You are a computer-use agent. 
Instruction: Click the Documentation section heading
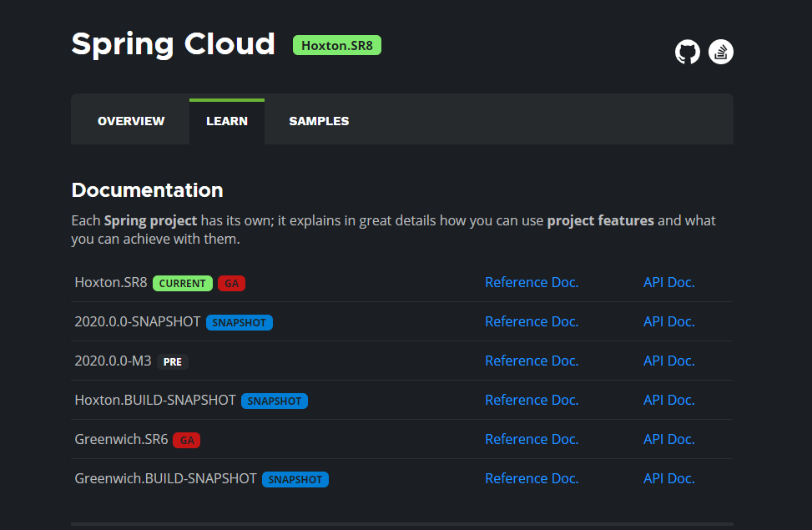pyautogui.click(x=147, y=190)
